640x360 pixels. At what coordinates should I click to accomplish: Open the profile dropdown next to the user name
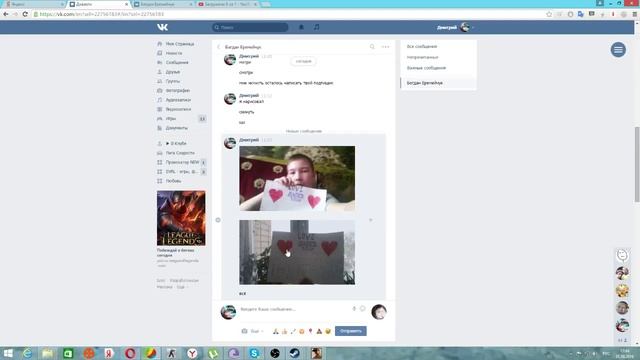click(456, 27)
